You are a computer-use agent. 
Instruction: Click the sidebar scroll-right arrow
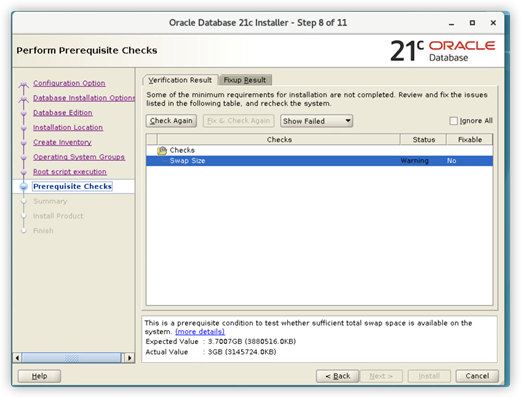[x=130, y=358]
